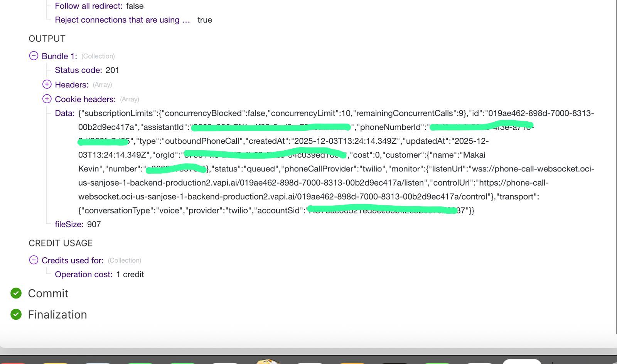Expand the Headers array
The height and width of the screenshot is (364, 617).
click(47, 84)
